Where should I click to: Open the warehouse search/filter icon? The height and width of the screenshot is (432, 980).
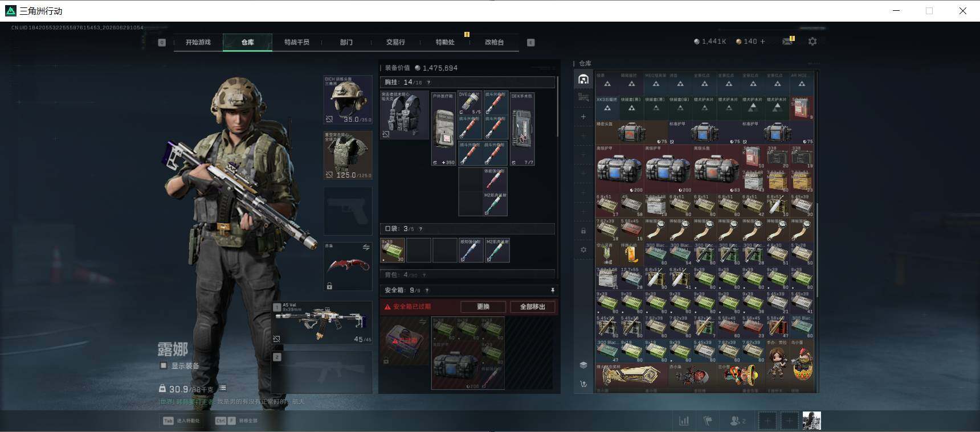tap(583, 98)
